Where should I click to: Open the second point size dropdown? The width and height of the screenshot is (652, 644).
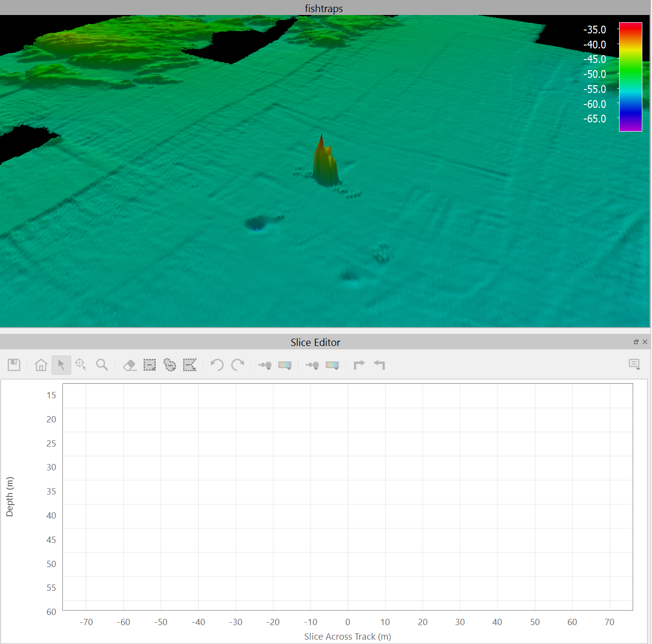pyautogui.click(x=312, y=365)
